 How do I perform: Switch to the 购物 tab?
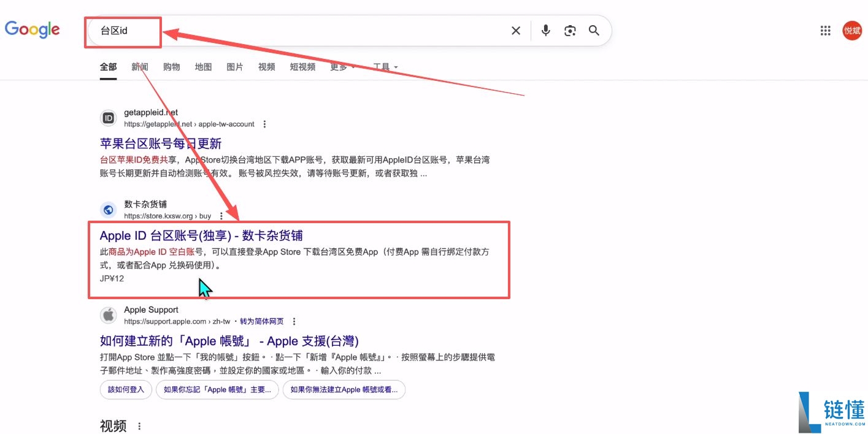[x=172, y=67]
